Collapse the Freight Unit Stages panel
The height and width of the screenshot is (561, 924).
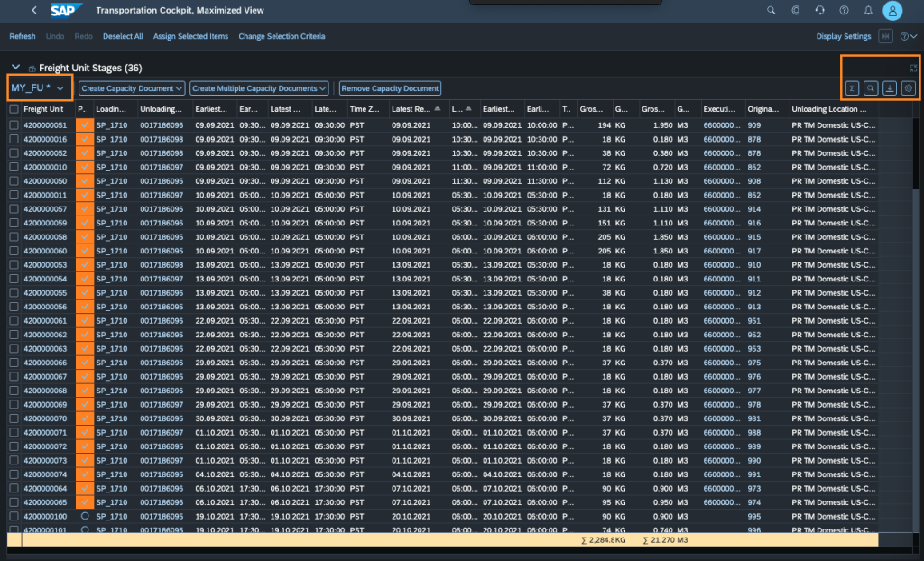pos(16,67)
